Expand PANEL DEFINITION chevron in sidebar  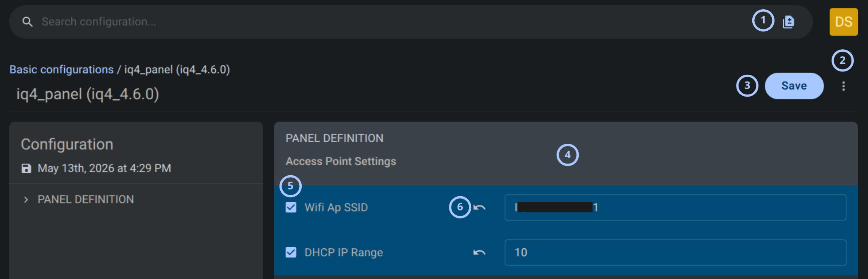(26, 199)
